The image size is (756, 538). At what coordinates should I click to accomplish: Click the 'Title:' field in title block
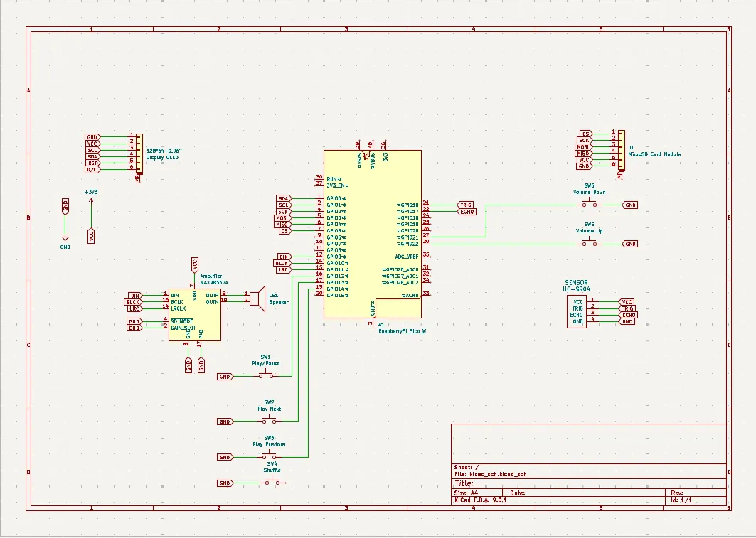(x=464, y=483)
